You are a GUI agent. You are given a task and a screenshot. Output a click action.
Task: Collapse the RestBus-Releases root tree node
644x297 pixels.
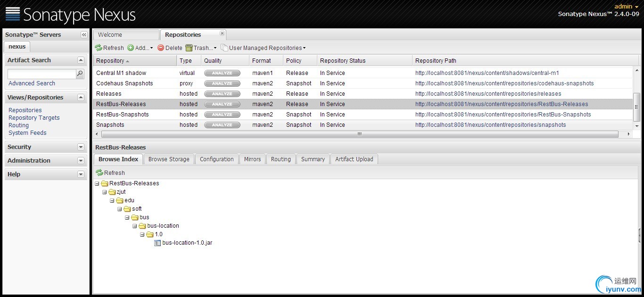click(x=97, y=183)
